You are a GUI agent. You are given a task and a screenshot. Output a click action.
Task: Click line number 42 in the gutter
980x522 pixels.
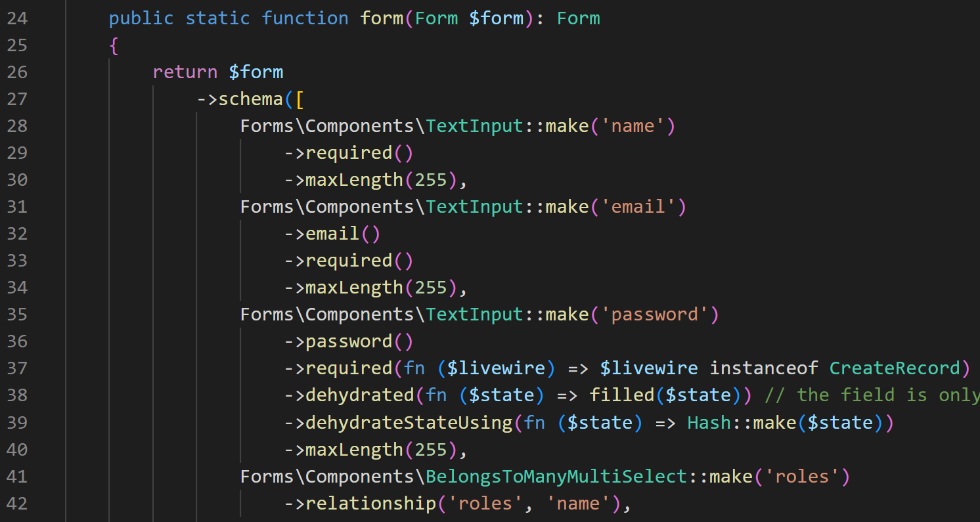coord(17,504)
